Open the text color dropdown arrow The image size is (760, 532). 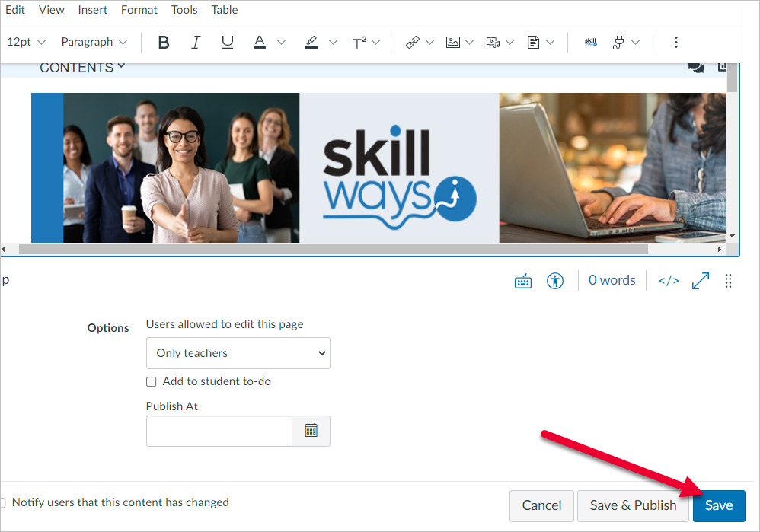(282, 43)
